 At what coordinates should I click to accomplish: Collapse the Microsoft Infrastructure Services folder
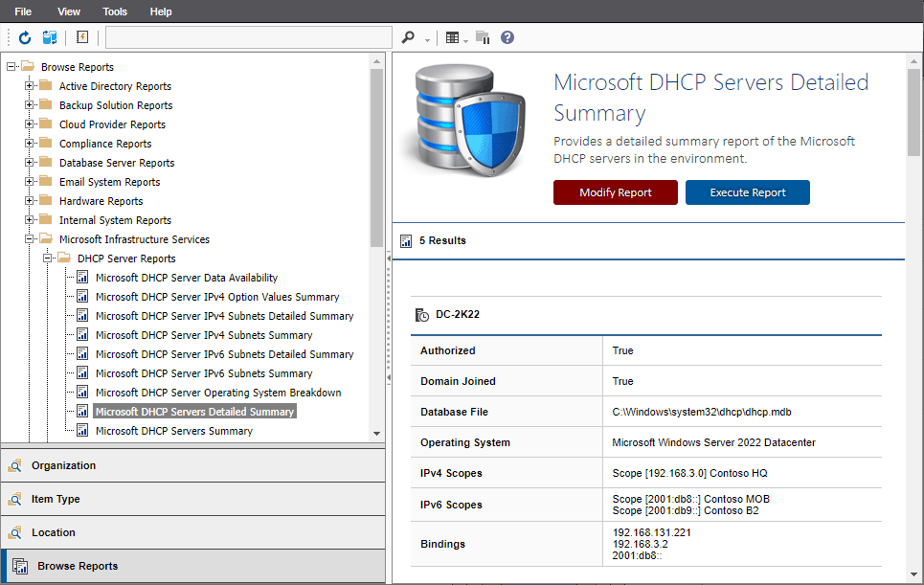click(29, 239)
